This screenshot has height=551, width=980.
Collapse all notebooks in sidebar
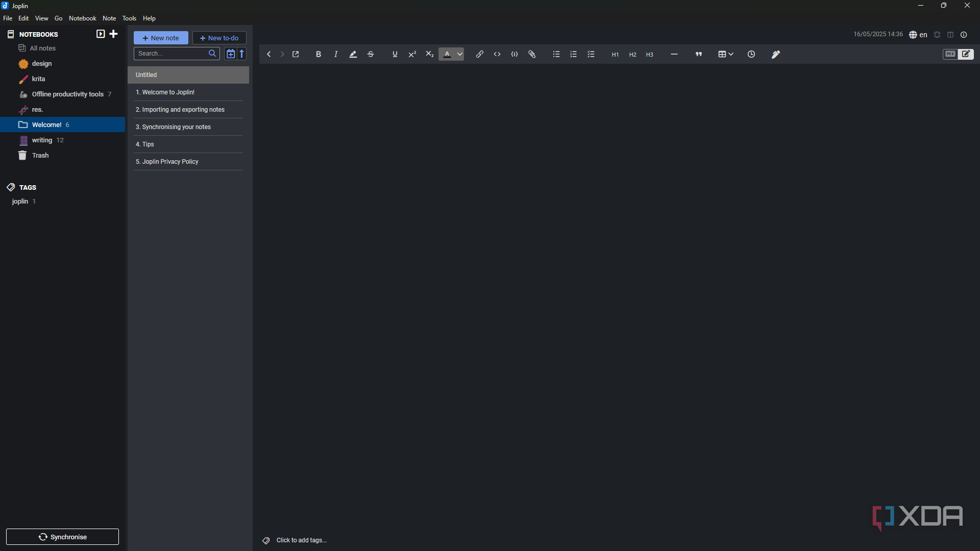click(101, 34)
